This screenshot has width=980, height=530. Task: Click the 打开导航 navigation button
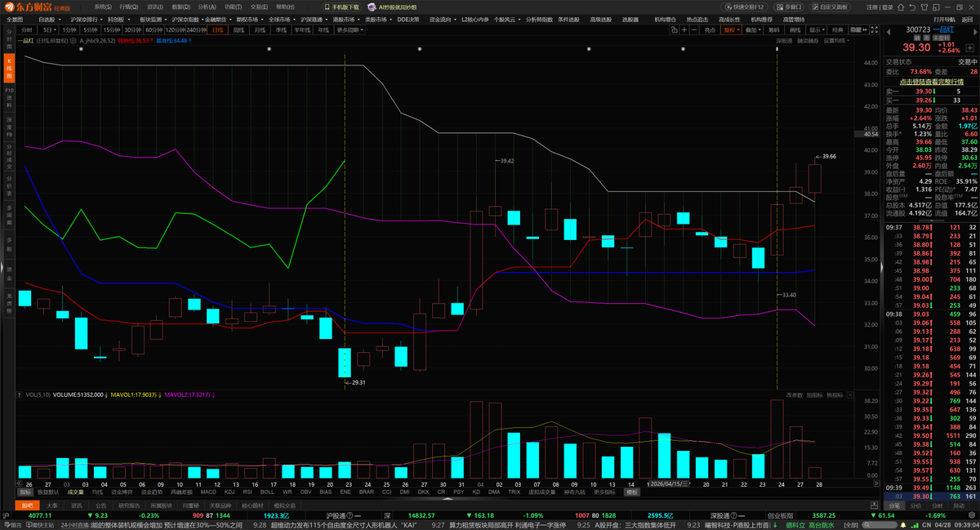click(943, 19)
